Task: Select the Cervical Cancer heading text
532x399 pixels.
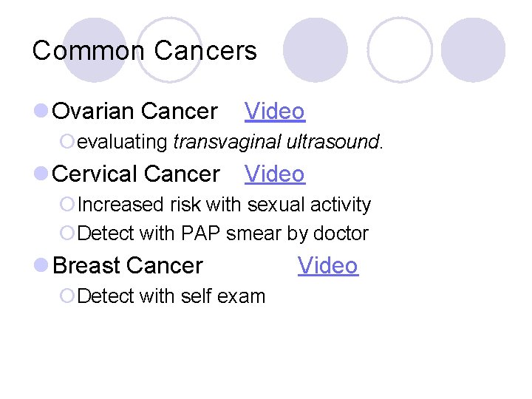Action: [x=137, y=174]
